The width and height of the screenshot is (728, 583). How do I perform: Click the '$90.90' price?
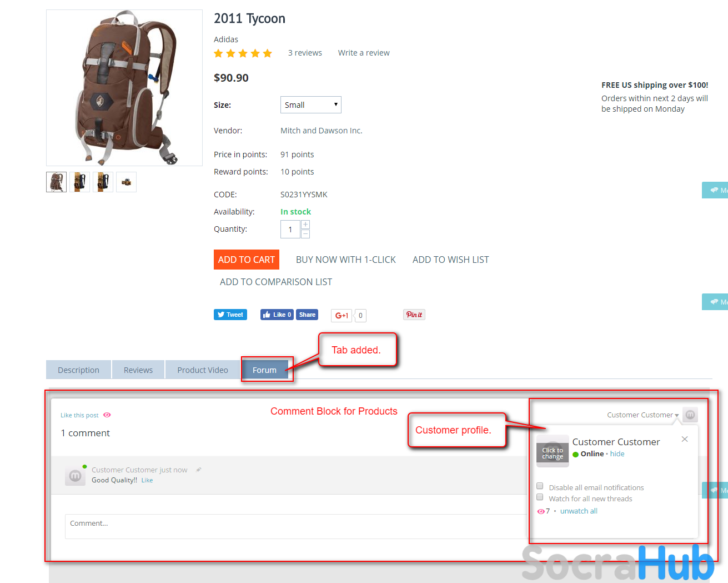pyautogui.click(x=231, y=78)
